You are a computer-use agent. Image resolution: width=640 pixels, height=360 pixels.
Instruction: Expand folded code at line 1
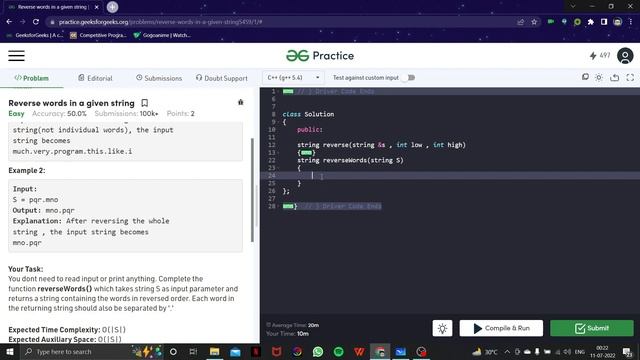[288, 91]
